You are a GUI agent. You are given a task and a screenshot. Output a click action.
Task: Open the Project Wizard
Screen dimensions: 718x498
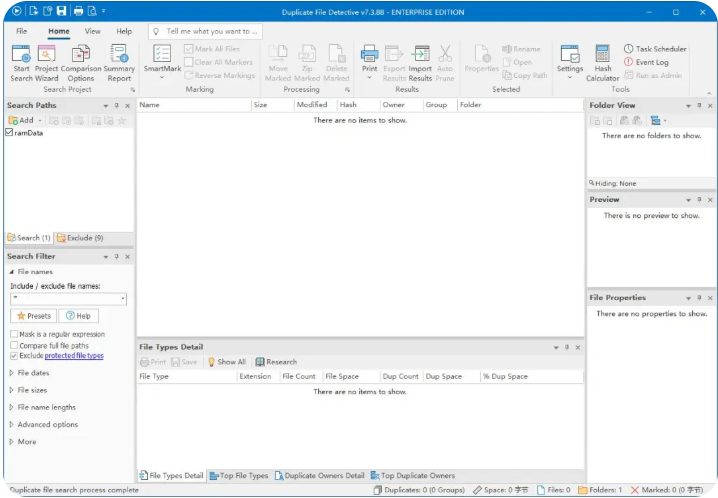(x=46, y=63)
